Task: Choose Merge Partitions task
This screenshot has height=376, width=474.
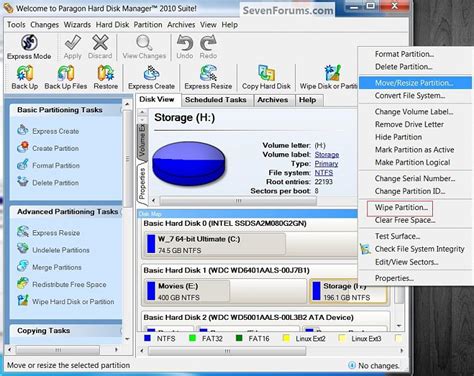Action: [49, 267]
